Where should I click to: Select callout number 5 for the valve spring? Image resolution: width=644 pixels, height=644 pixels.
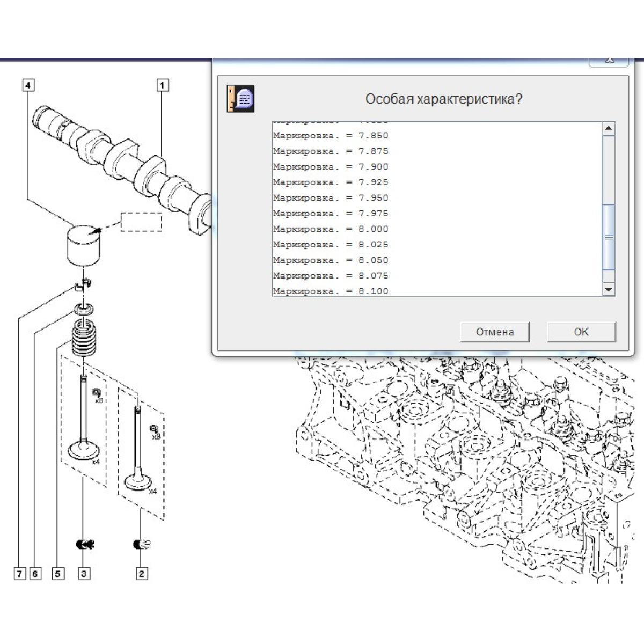point(58,574)
